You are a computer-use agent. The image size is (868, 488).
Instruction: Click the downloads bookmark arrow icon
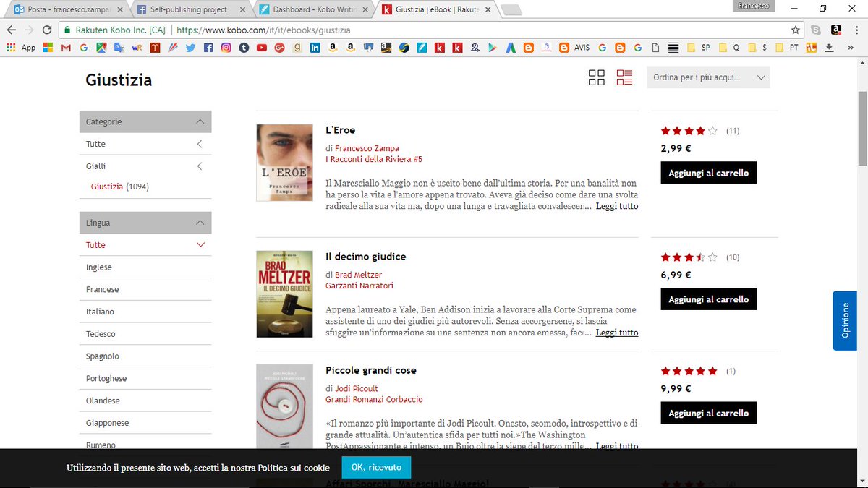click(x=829, y=48)
